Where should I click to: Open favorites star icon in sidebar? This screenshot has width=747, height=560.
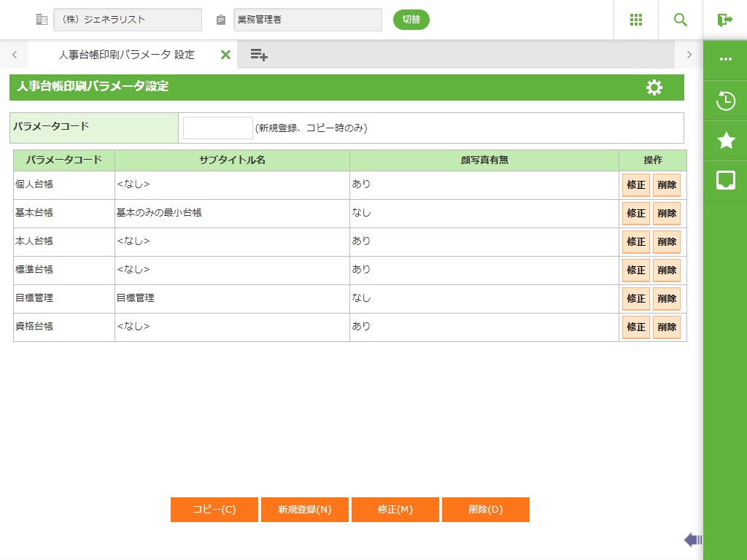(x=725, y=141)
